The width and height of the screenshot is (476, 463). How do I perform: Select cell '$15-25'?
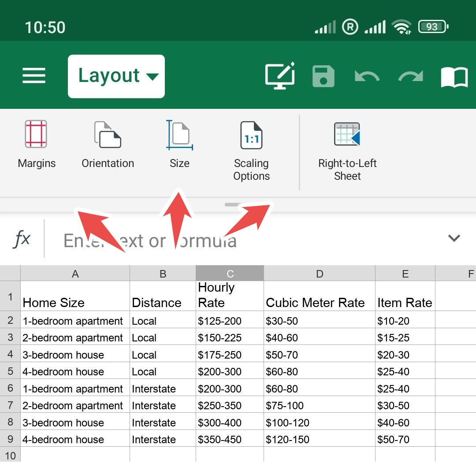405,337
